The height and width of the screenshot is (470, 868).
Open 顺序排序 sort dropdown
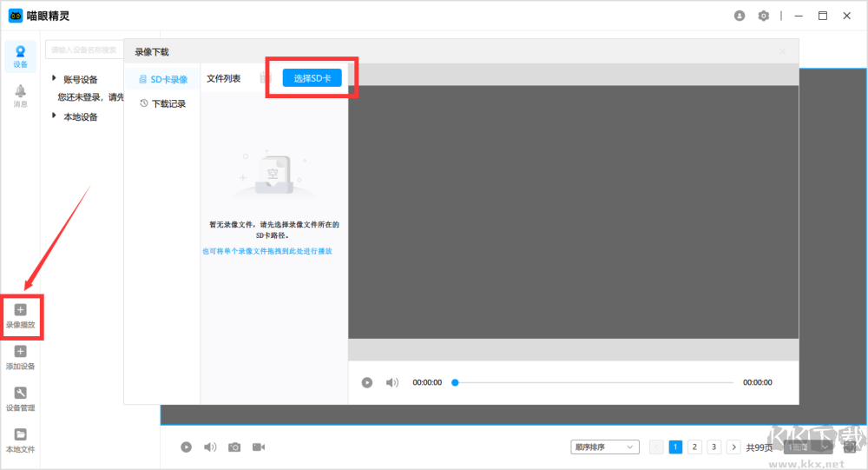tap(604, 447)
